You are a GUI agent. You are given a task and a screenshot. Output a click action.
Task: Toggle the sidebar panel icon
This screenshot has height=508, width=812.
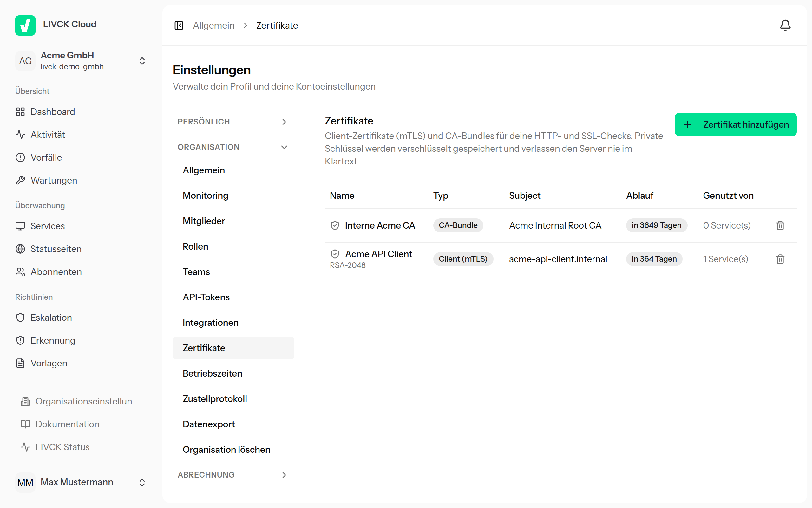pyautogui.click(x=179, y=25)
